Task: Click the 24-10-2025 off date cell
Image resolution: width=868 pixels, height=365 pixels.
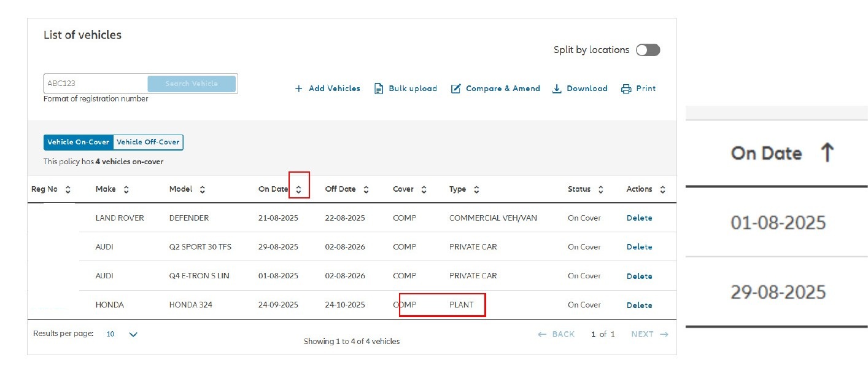Action: click(x=345, y=305)
